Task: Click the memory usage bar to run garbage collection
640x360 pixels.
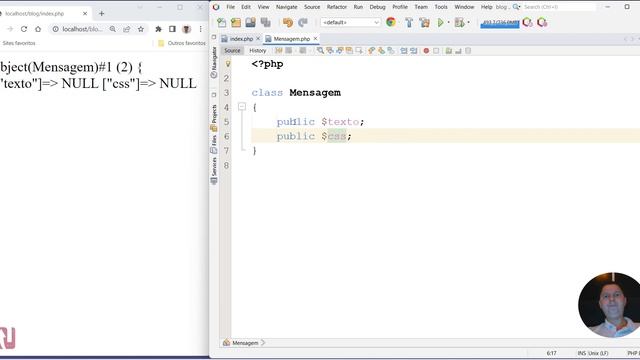Action: [x=500, y=23]
